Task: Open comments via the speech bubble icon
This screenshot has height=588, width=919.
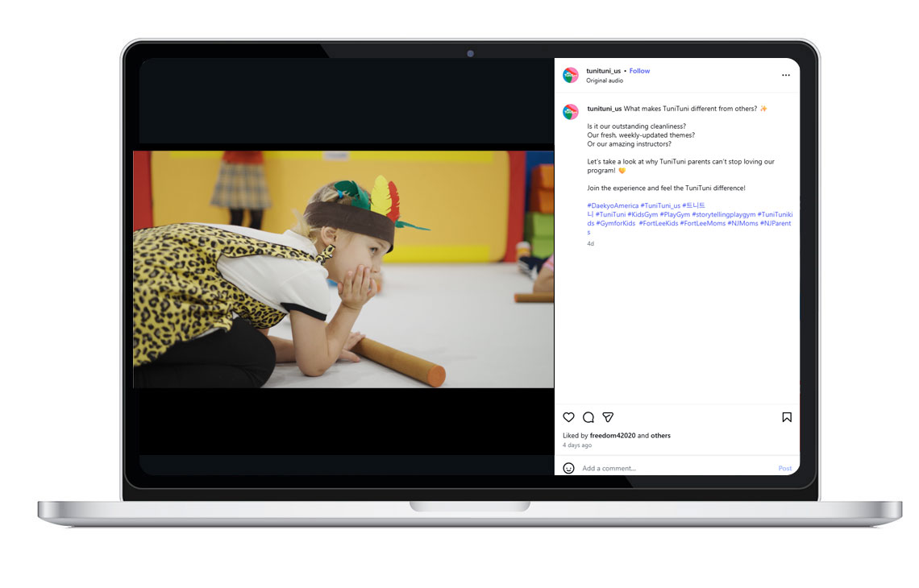Action: 588,417
